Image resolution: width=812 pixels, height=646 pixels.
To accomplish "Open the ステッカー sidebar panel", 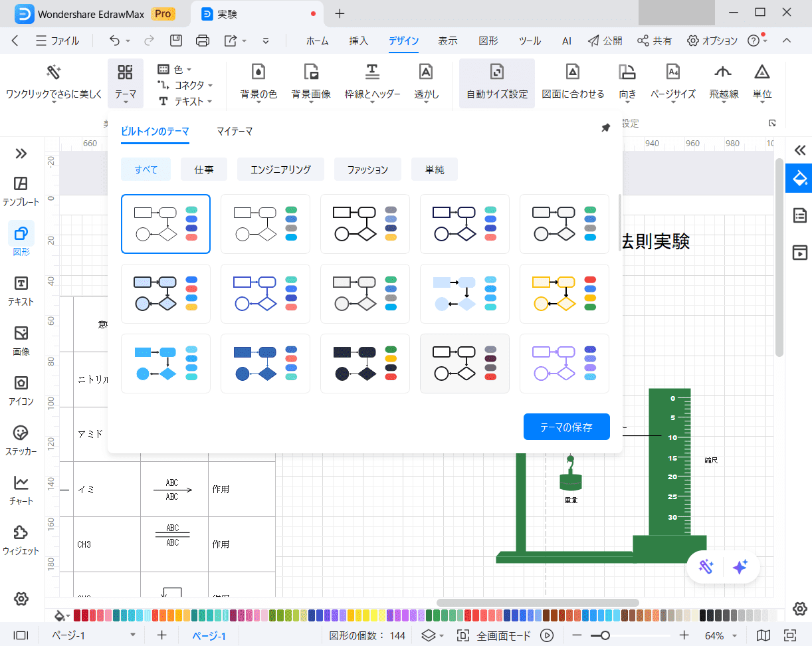I will coord(21,439).
